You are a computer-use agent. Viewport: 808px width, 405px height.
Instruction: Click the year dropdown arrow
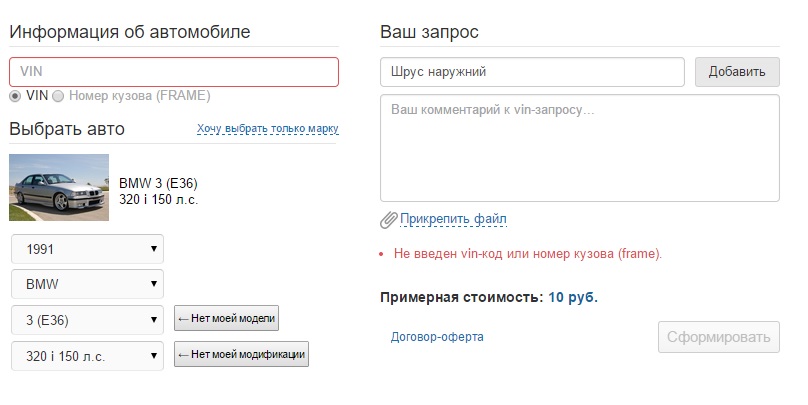tap(154, 249)
